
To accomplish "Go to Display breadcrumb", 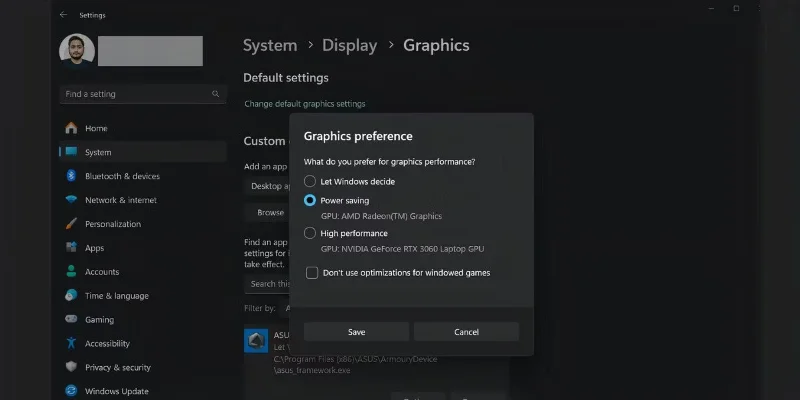I will coord(349,45).
